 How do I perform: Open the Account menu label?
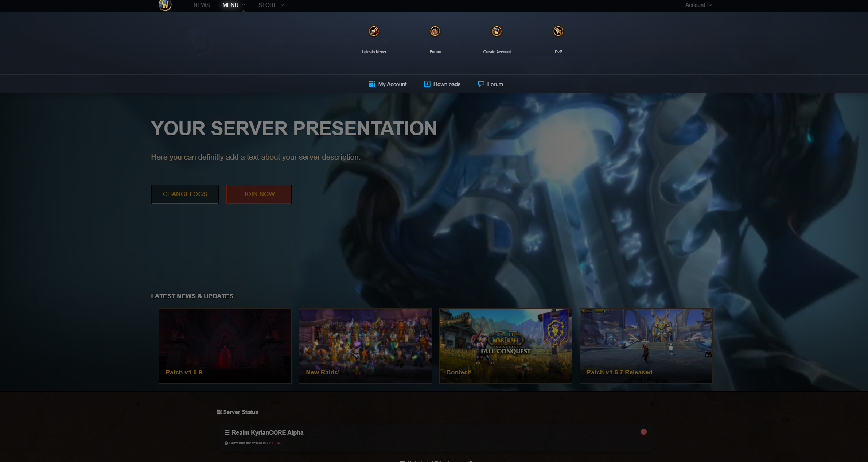click(695, 5)
